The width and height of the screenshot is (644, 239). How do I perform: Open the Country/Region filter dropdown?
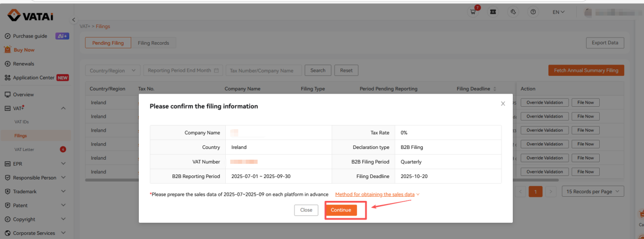coord(113,71)
